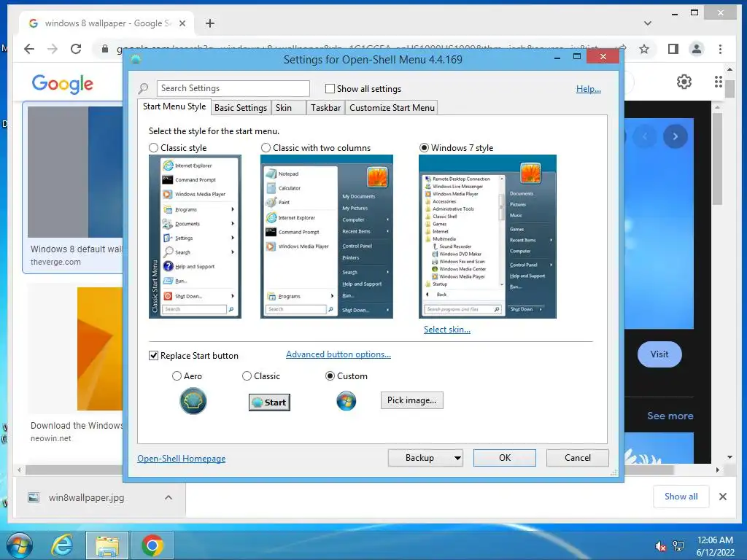The width and height of the screenshot is (747, 560).
Task: Open Chrome profile avatar
Action: [697, 49]
